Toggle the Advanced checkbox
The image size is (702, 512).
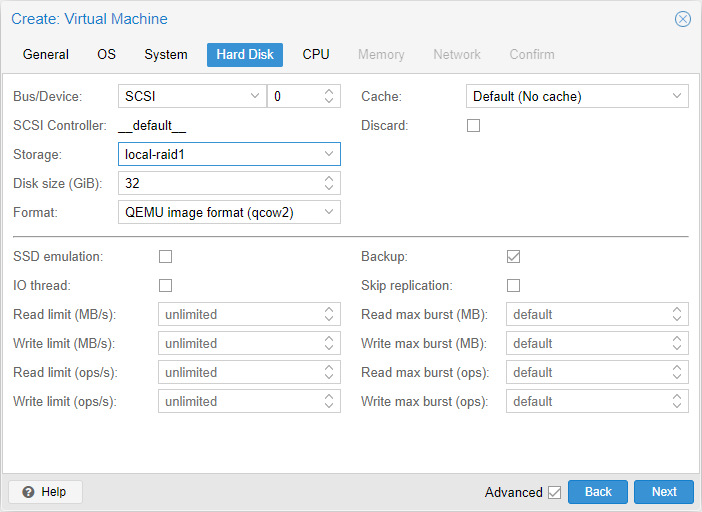554,492
